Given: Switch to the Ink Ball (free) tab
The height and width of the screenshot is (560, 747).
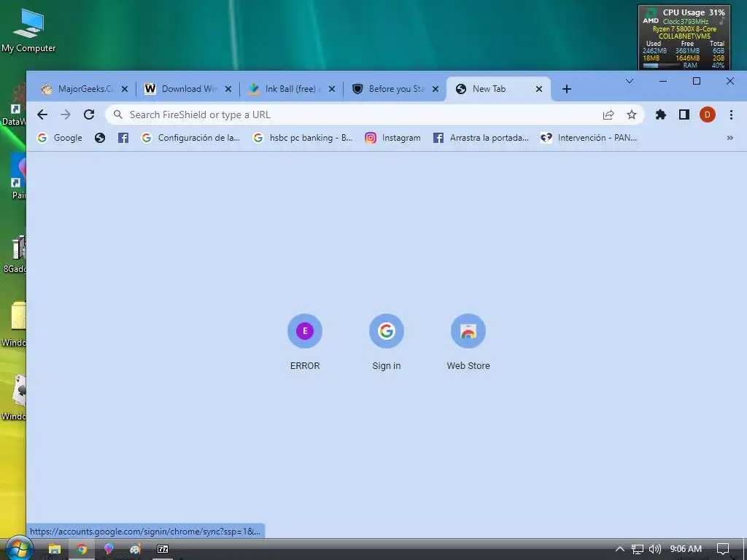Looking at the screenshot, I should point(292,89).
